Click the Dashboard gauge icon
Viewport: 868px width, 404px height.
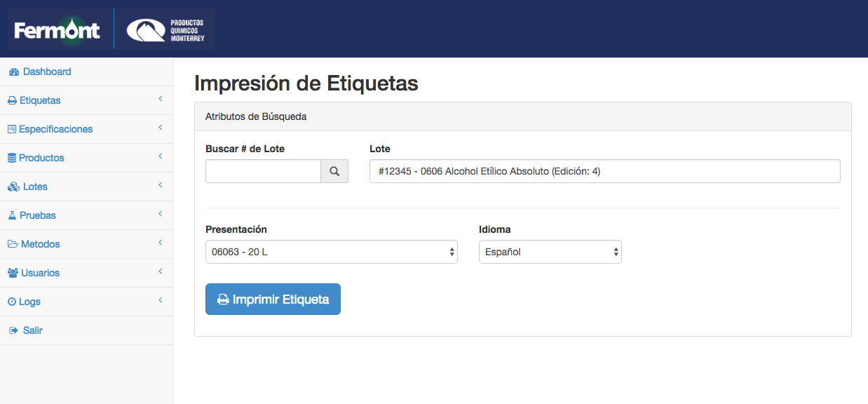coord(13,72)
